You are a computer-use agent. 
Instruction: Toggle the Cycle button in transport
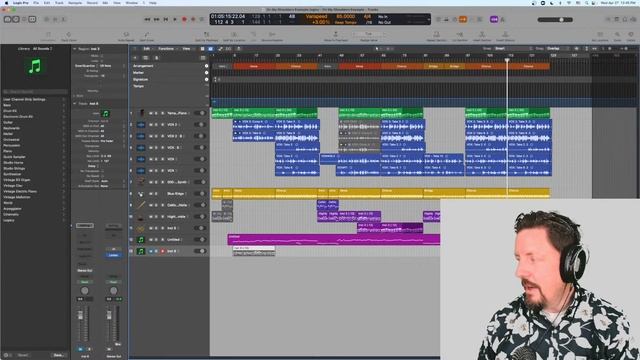pos(202,19)
